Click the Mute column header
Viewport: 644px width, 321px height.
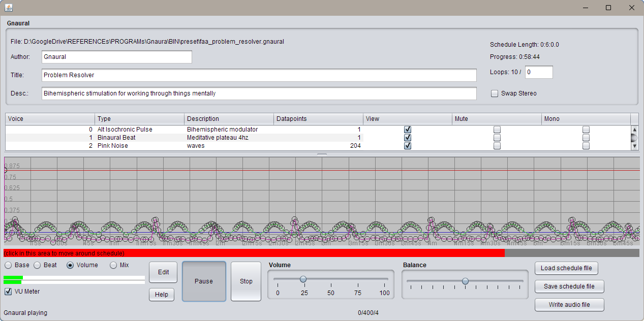click(x=497, y=119)
